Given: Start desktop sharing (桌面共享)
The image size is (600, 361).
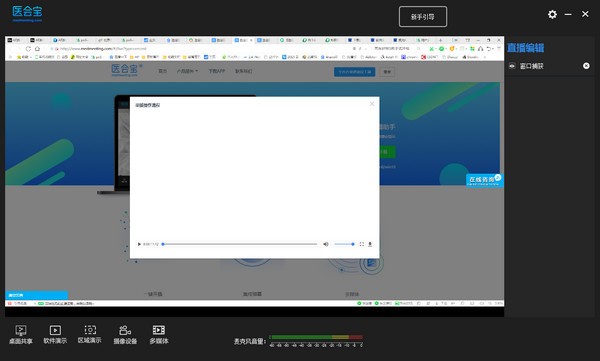Looking at the screenshot, I should (21, 334).
